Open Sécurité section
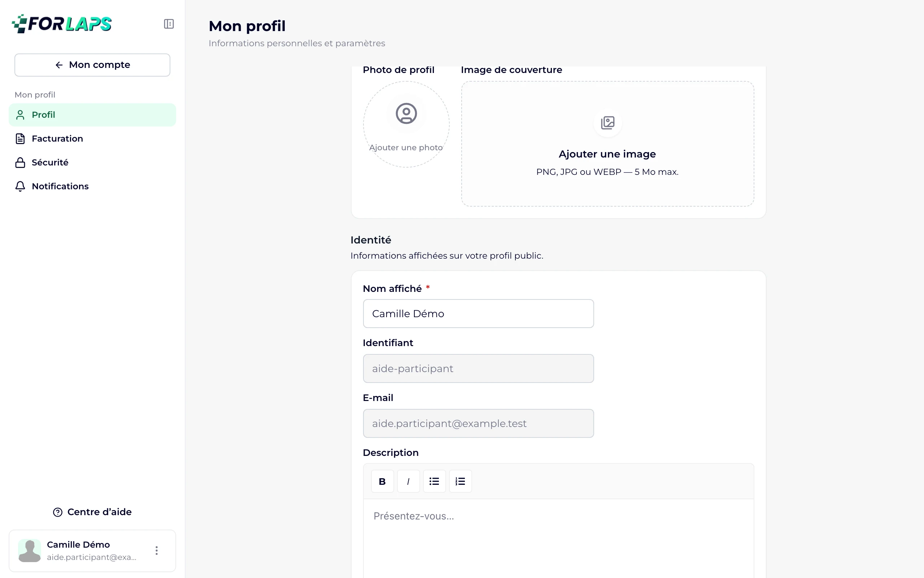Image resolution: width=924 pixels, height=578 pixels. click(x=92, y=163)
